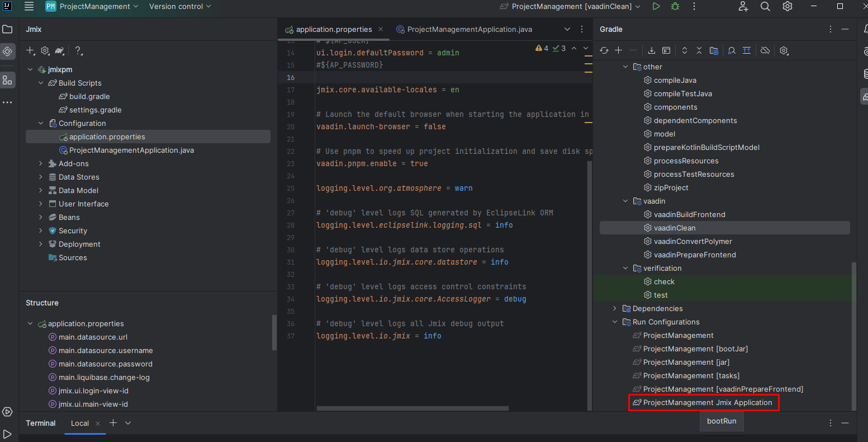Open editor tab options menu
Screen dimensions: 868x442
[582, 29]
